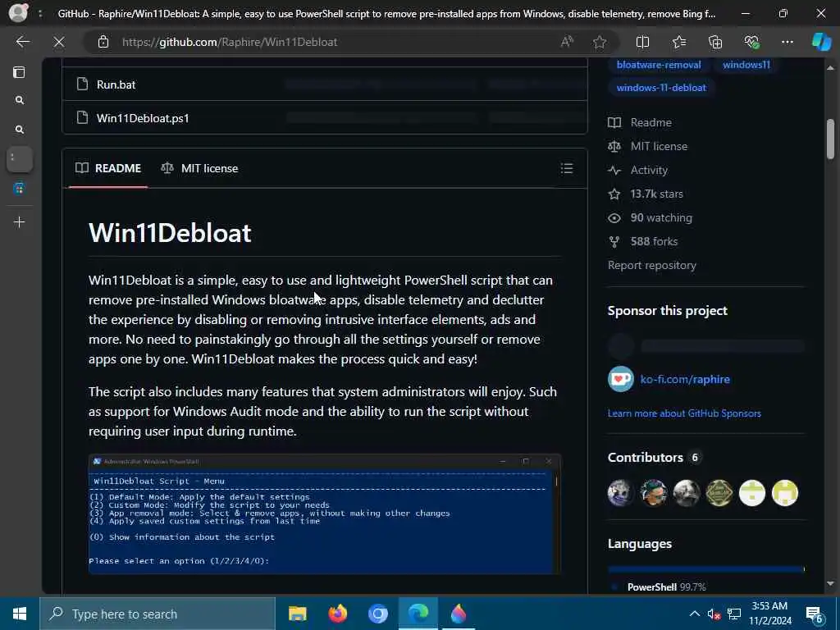Click the muted volume tray icon

pos(714,614)
